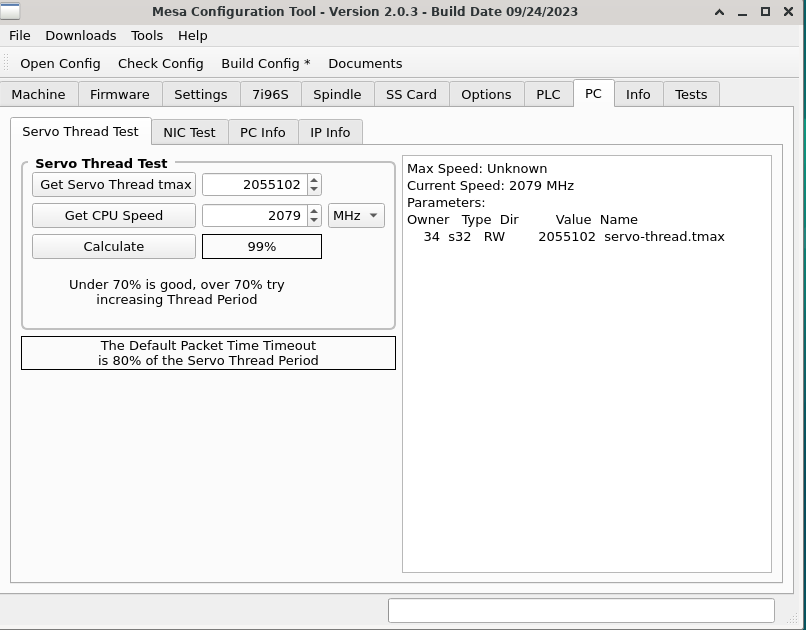
Task: Switch to the 7i96S tab
Action: 270,95
